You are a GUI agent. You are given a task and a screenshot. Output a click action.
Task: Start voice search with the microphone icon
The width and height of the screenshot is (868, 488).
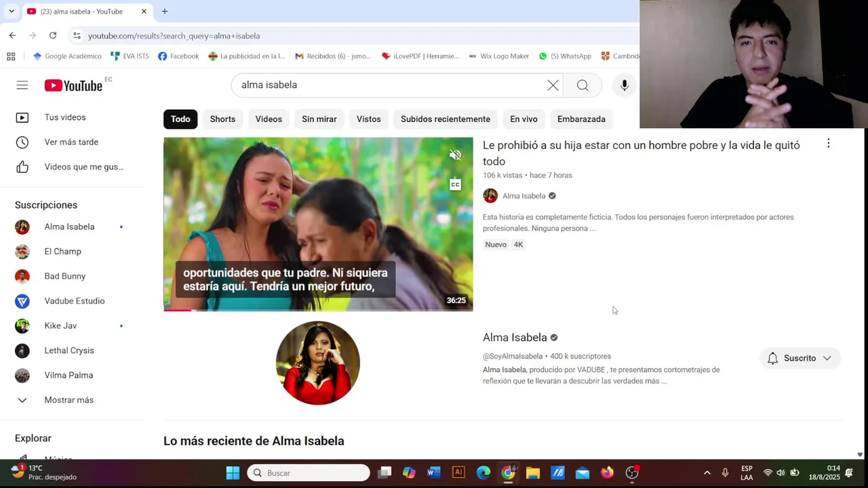(625, 85)
